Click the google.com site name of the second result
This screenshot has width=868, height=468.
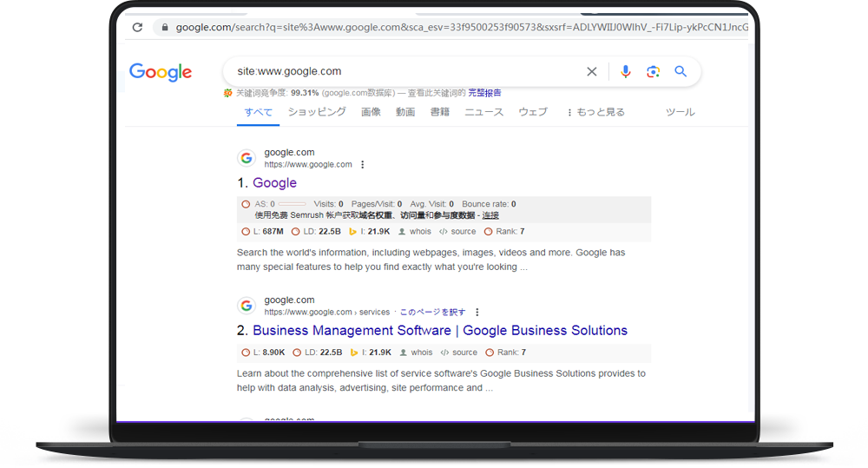pyautogui.click(x=289, y=300)
